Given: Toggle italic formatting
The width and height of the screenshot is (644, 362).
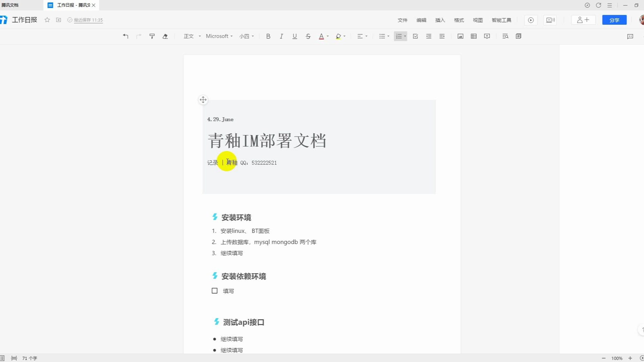Looking at the screenshot, I should pyautogui.click(x=281, y=36).
